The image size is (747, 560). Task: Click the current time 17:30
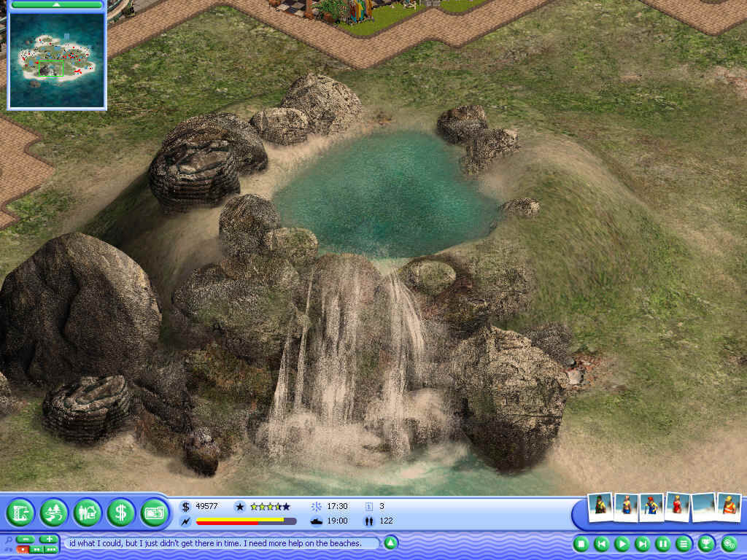click(337, 507)
